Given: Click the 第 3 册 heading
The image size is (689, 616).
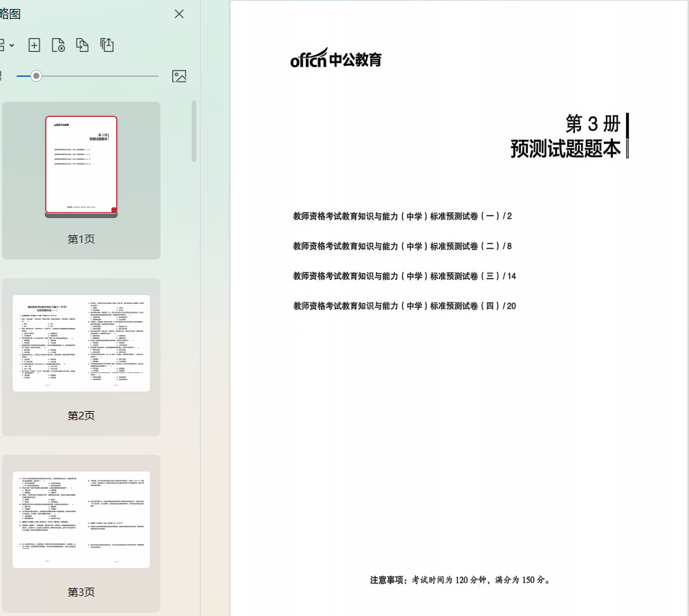Looking at the screenshot, I should (x=592, y=124).
